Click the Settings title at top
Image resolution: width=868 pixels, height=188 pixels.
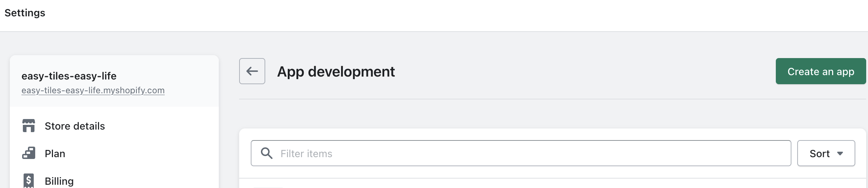pos(25,13)
